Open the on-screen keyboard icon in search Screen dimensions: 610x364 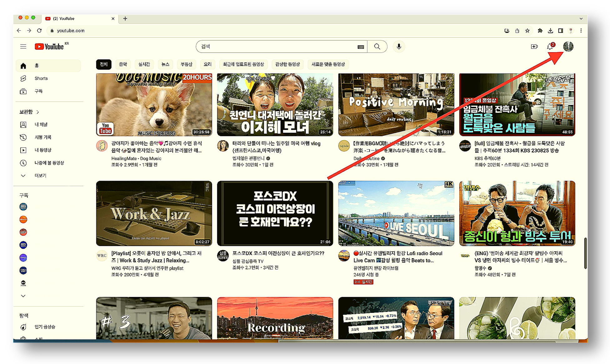[361, 47]
